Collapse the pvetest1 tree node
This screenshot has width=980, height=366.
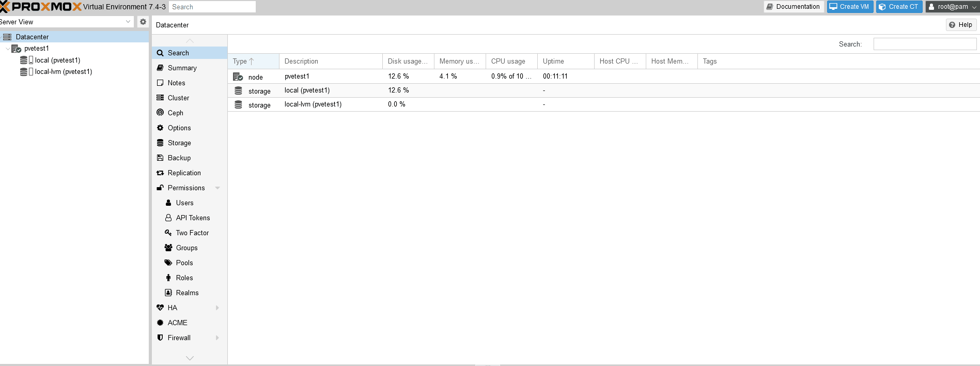[7, 49]
